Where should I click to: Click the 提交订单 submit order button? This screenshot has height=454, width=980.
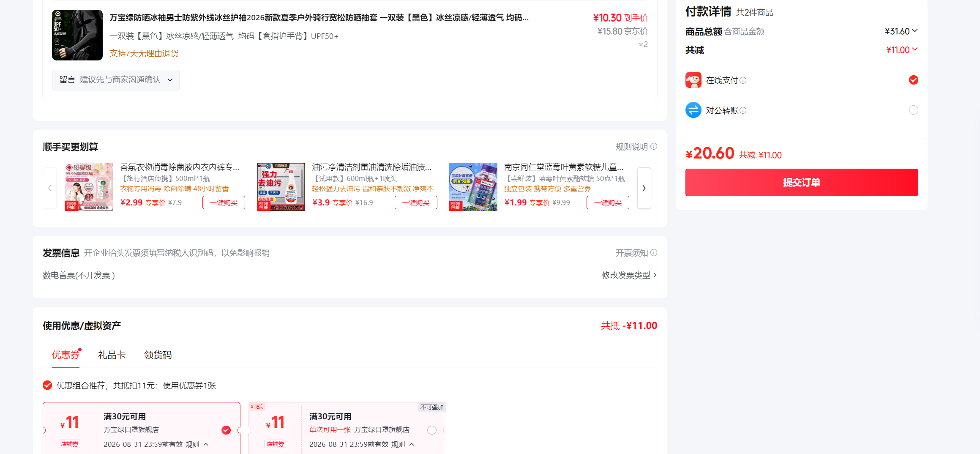(x=802, y=182)
